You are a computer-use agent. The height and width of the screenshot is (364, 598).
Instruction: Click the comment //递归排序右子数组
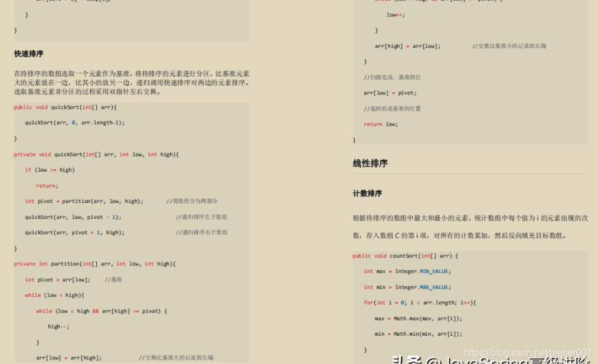coord(201,232)
